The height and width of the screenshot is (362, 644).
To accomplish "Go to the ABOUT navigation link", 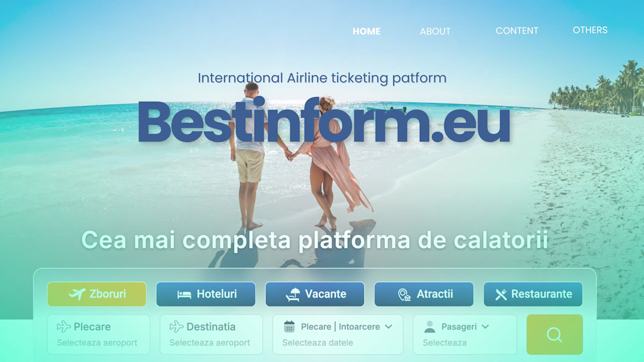I will 435,31.
